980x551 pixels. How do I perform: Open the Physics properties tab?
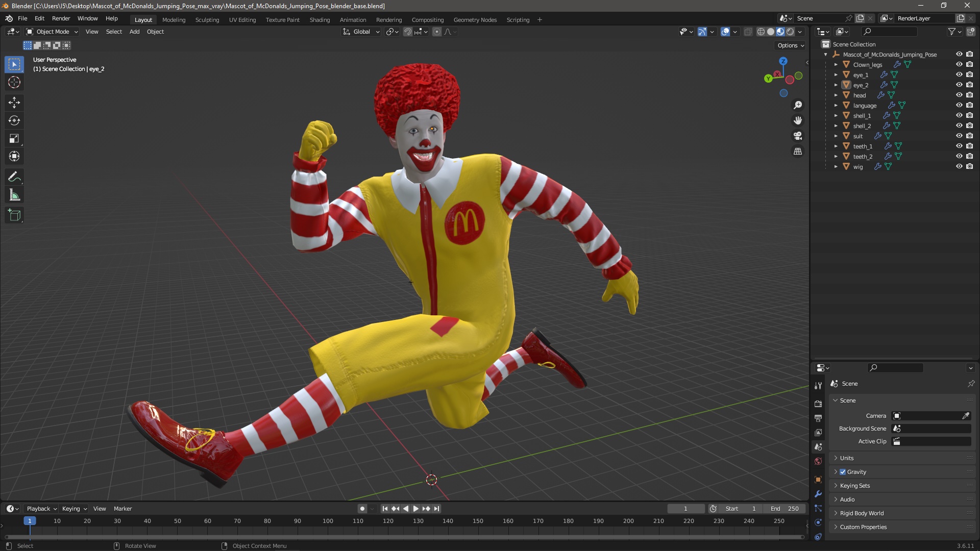[x=818, y=522]
